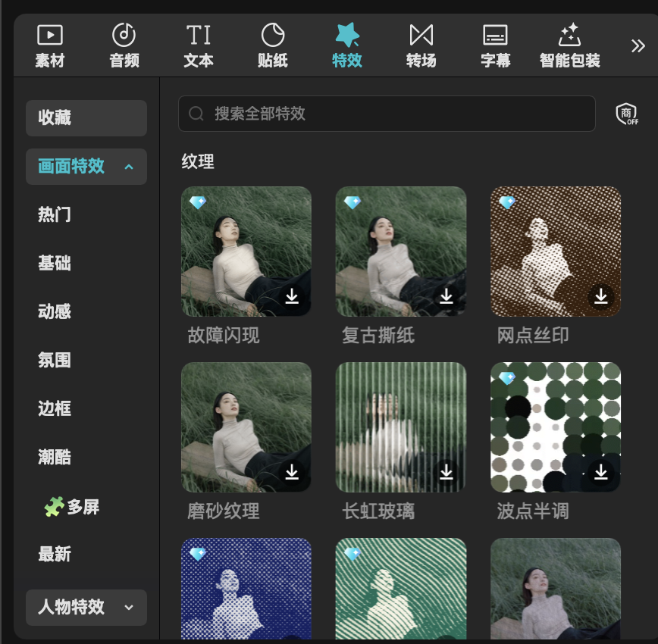Click the 纹理 section heading
This screenshot has width=658, height=644.
click(198, 161)
